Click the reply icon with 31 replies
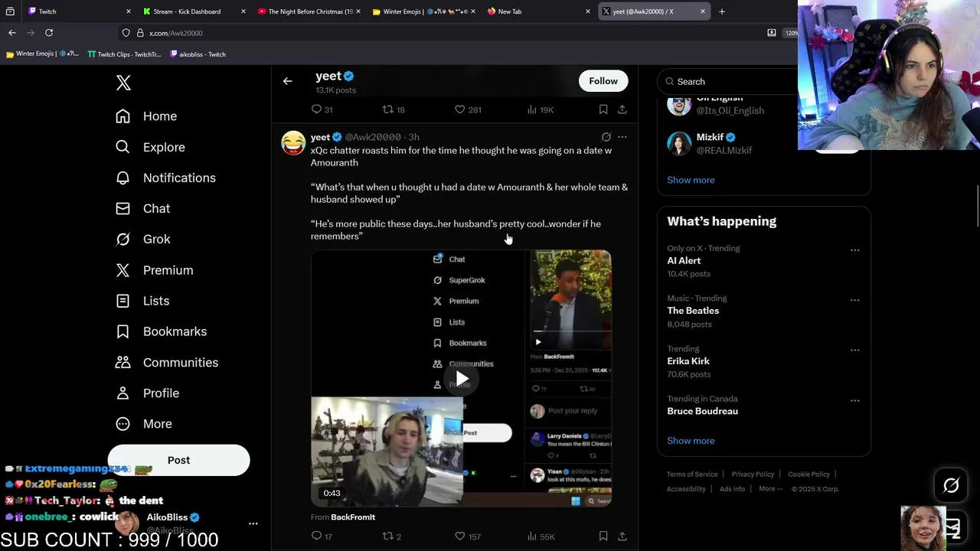Image resolution: width=980 pixels, height=551 pixels. (316, 109)
